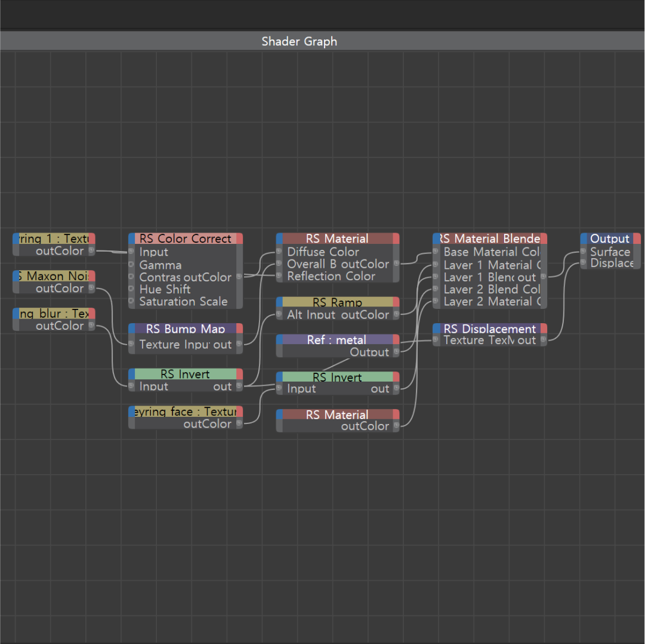The width and height of the screenshot is (645, 644).
Task: Click the Saturation Scale port dot
Action: point(131,301)
